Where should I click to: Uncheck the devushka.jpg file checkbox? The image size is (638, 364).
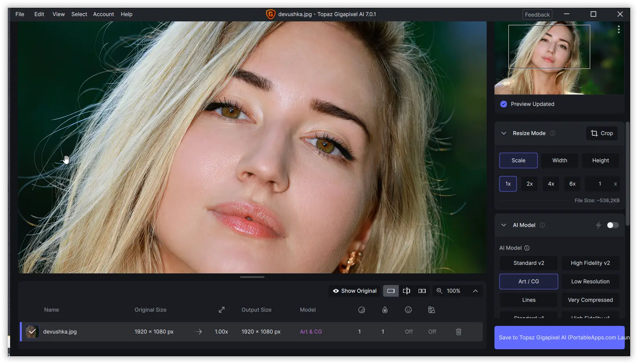tap(32, 332)
